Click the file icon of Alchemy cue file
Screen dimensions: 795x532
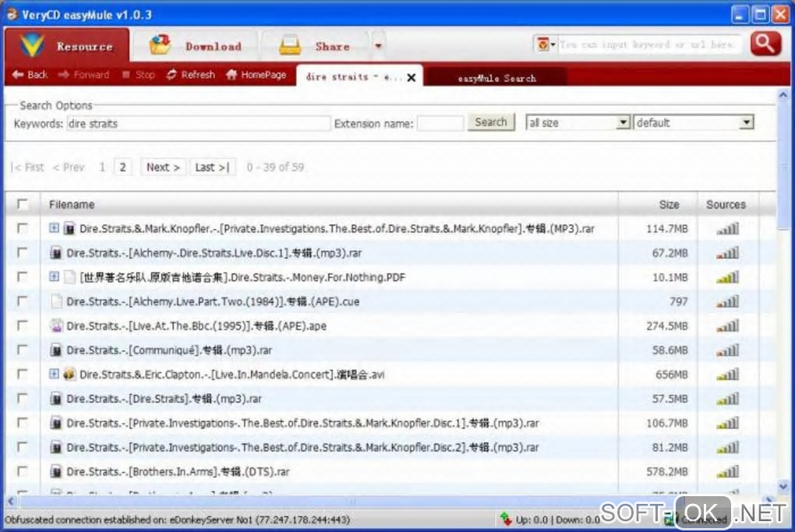(x=56, y=301)
